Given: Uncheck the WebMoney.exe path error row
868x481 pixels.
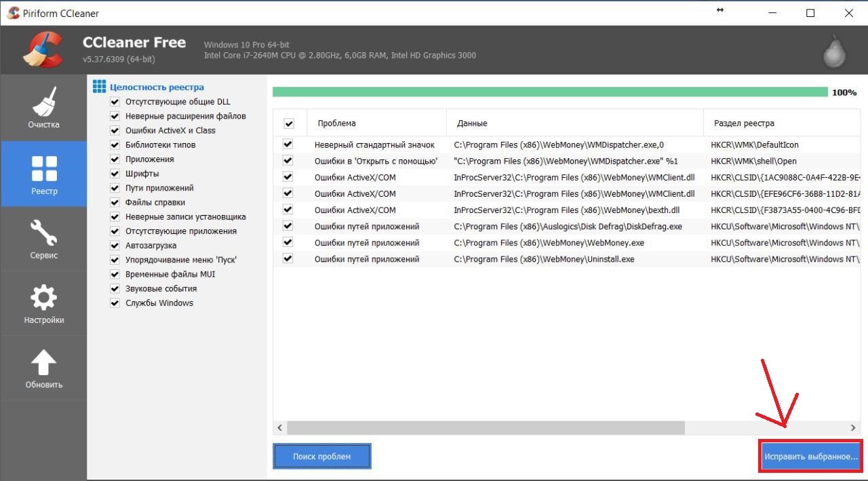Looking at the screenshot, I should click(288, 242).
